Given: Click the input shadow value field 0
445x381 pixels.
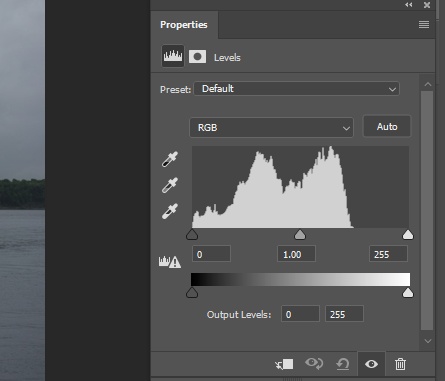Looking at the screenshot, I should pos(211,254).
